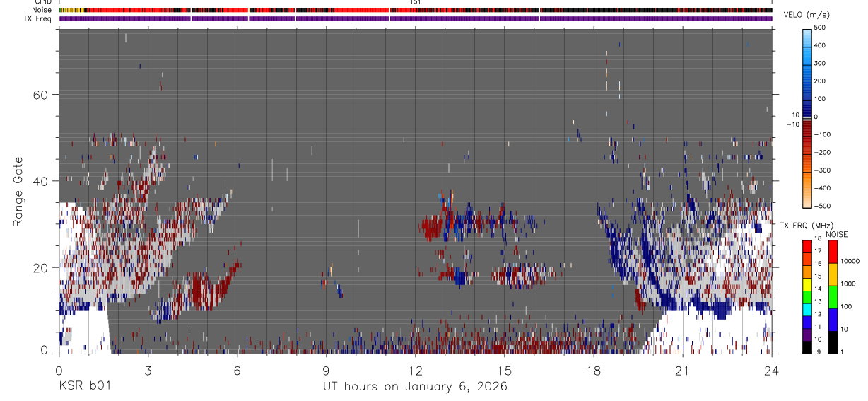Viewport: 868px width, 401px height.
Task: Click the -10 label left of the velocity colorbar
Action: click(x=793, y=124)
